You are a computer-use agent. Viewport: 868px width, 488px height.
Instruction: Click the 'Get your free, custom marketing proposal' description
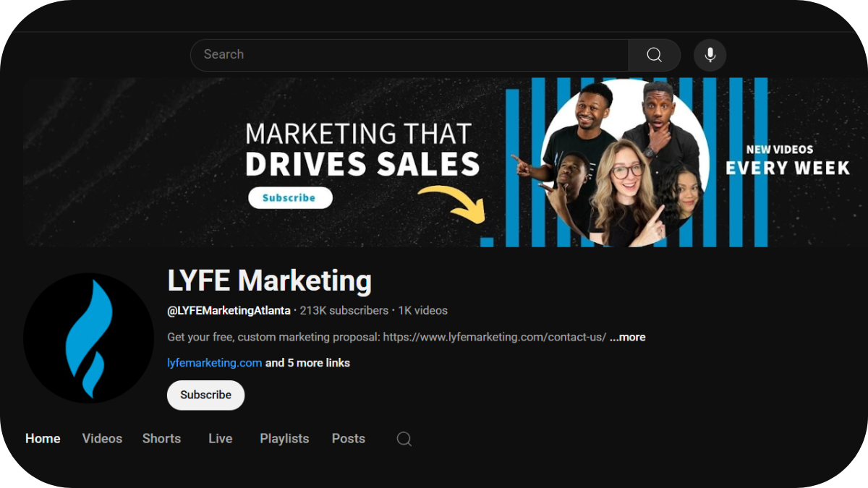point(386,337)
